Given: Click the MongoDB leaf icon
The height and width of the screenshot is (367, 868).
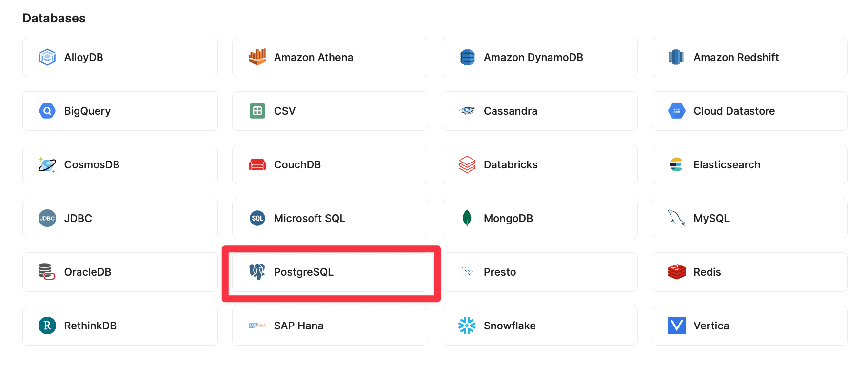Looking at the screenshot, I should click(x=467, y=218).
